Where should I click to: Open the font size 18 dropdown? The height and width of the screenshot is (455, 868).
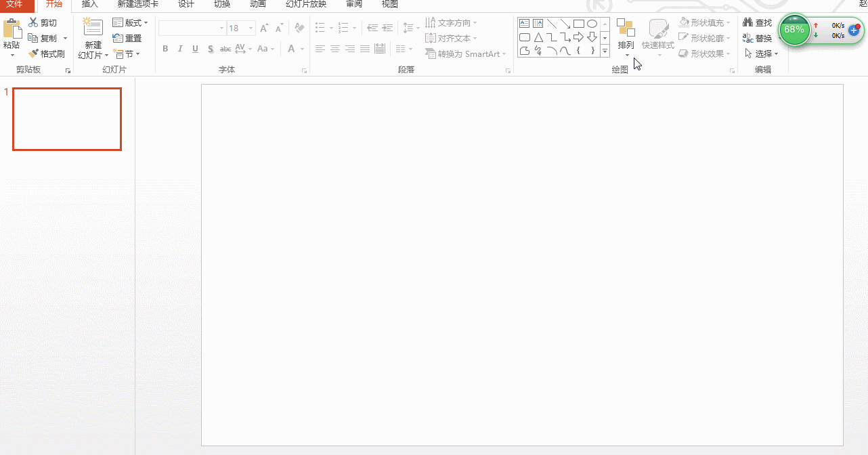(x=251, y=28)
